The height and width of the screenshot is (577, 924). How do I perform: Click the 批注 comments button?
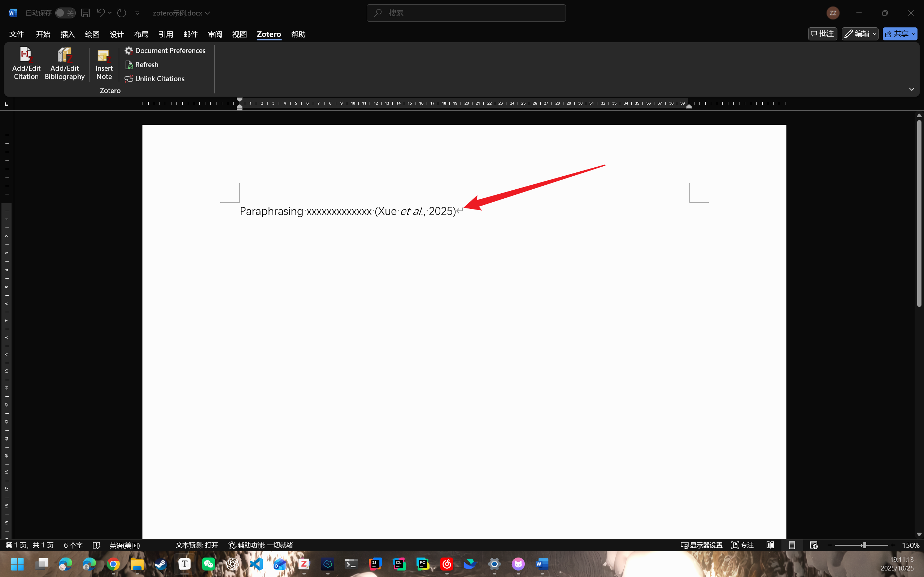pyautogui.click(x=822, y=34)
